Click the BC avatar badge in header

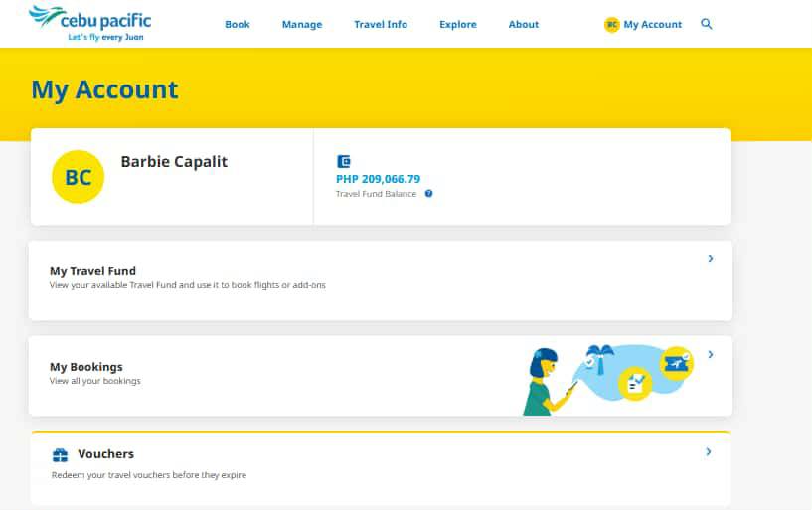611,24
